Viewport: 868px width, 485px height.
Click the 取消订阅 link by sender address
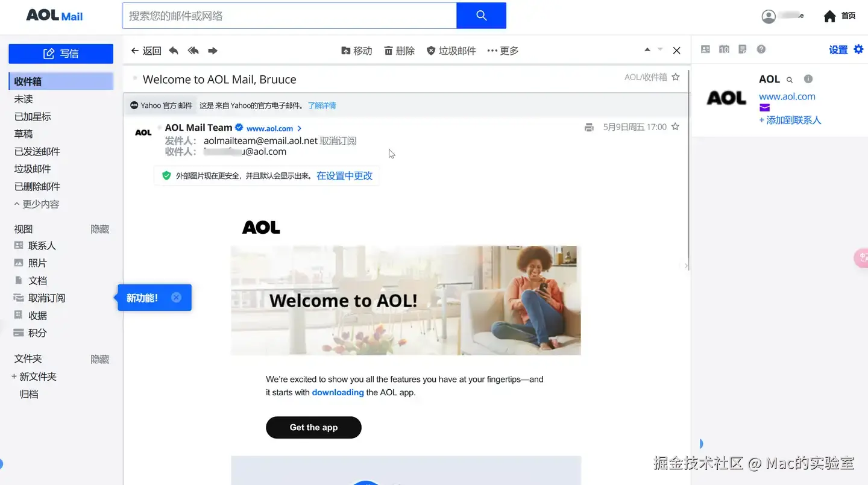click(338, 140)
